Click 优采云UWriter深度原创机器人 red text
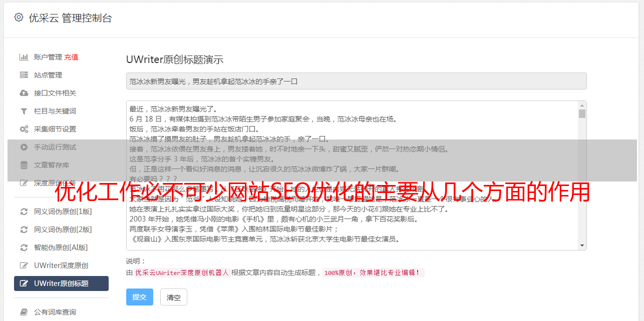 click(182, 272)
